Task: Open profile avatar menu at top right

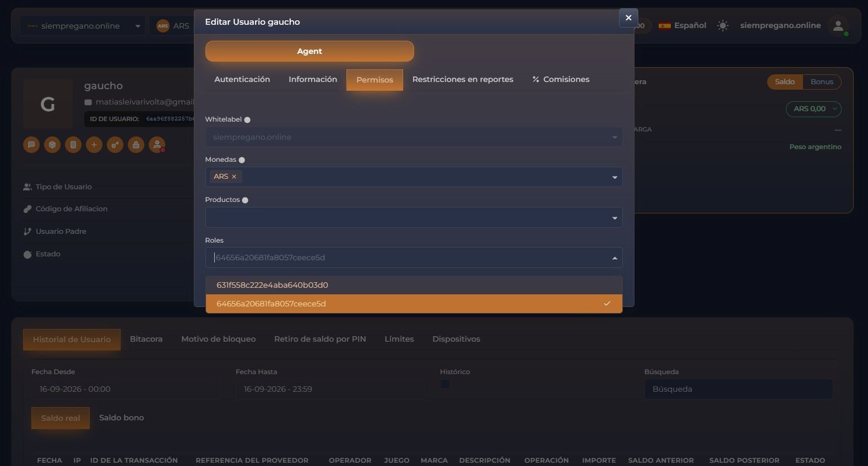Action: click(x=838, y=25)
